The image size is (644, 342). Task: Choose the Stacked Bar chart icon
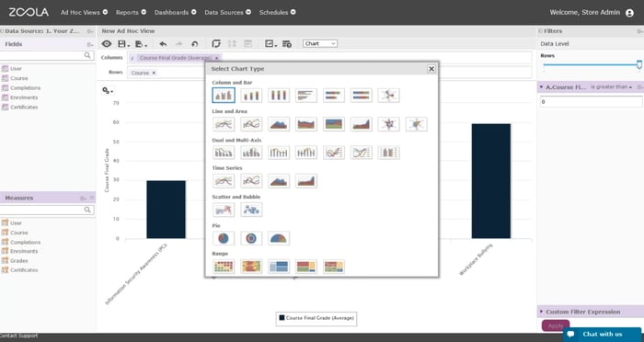333,96
